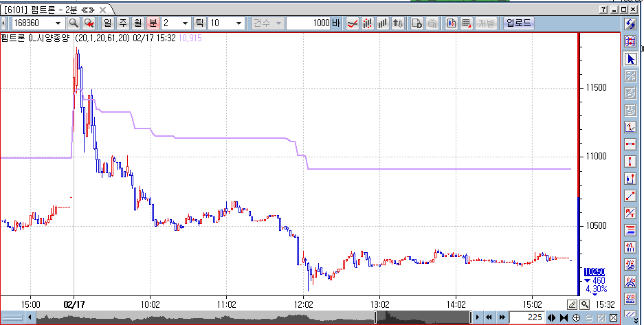This screenshot has width=644, height=325.
Task: Select the arrow pointer tool in sidebar
Action: [630, 59]
